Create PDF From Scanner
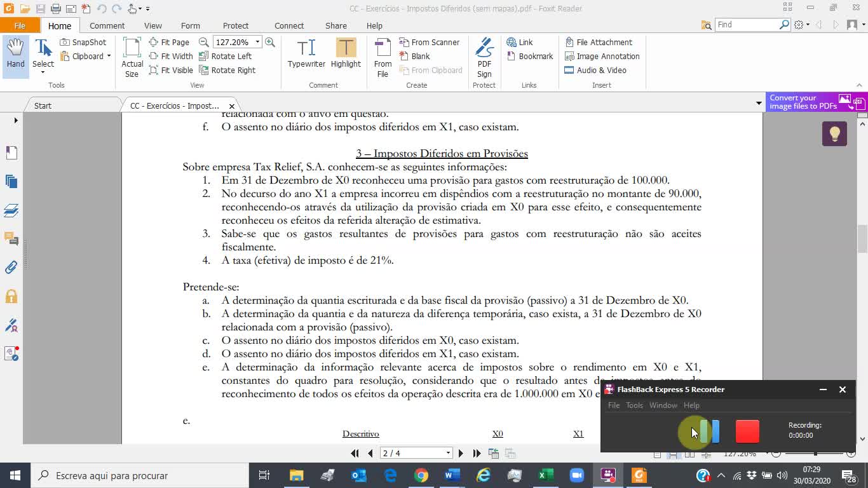 pyautogui.click(x=430, y=42)
